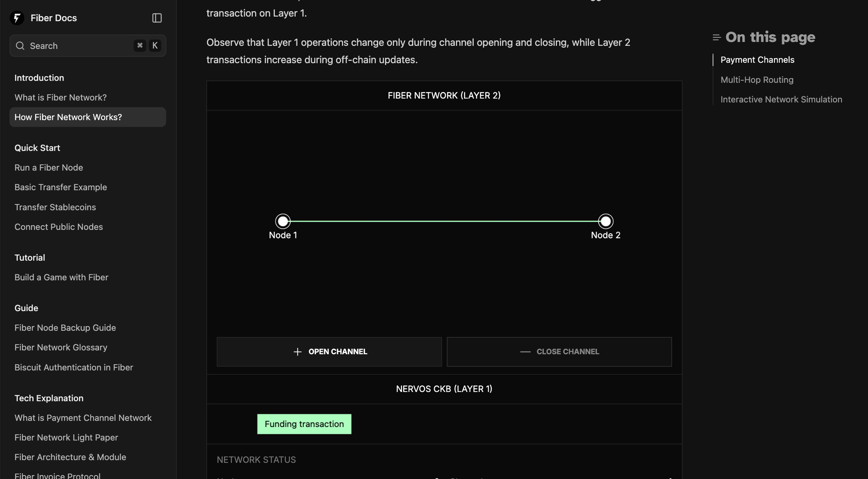This screenshot has width=868, height=479.
Task: Go to Interactive Network Simulation section
Action: pos(781,99)
